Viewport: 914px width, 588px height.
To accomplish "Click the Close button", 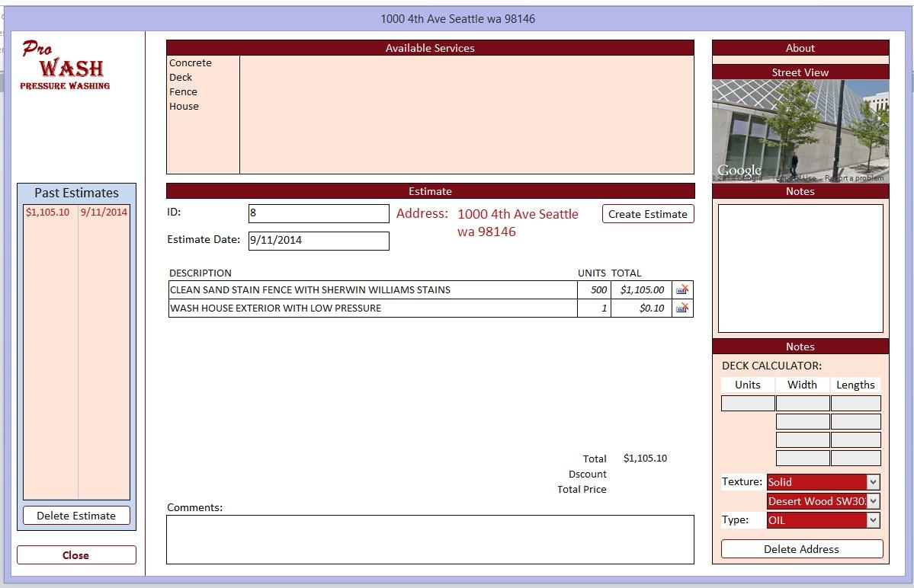I will 76,555.
